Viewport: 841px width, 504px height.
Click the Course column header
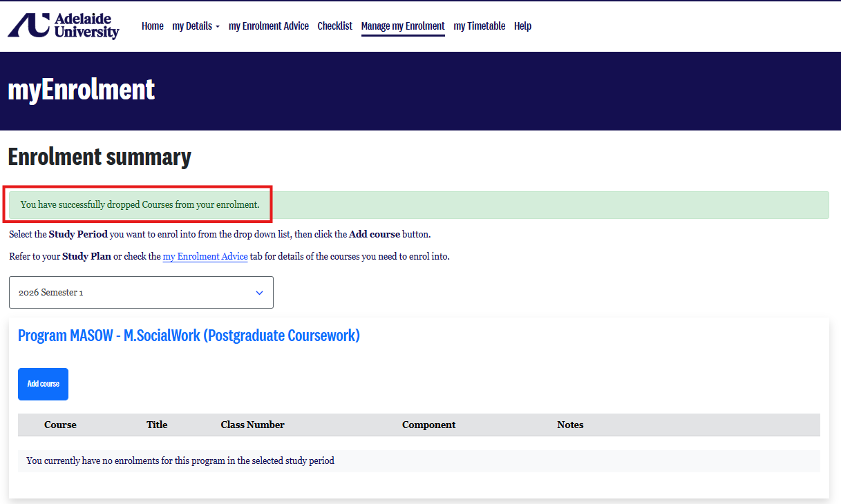[60, 425]
